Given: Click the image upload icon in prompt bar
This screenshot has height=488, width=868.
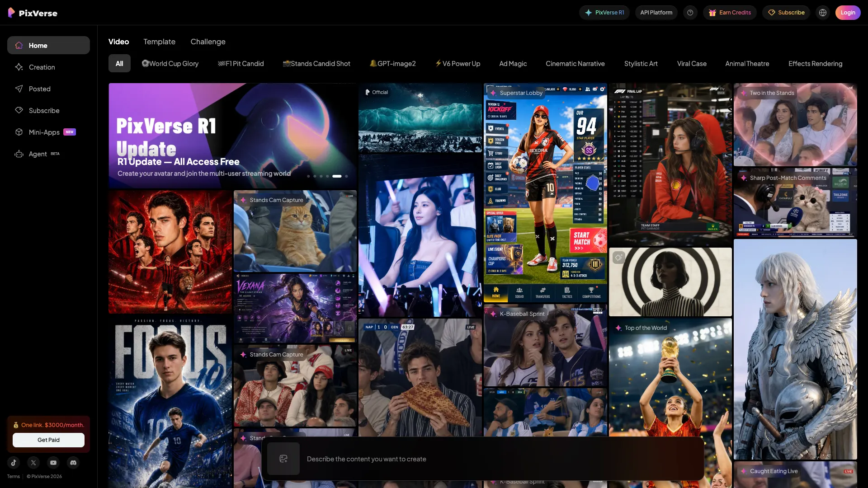Looking at the screenshot, I should pos(283,459).
